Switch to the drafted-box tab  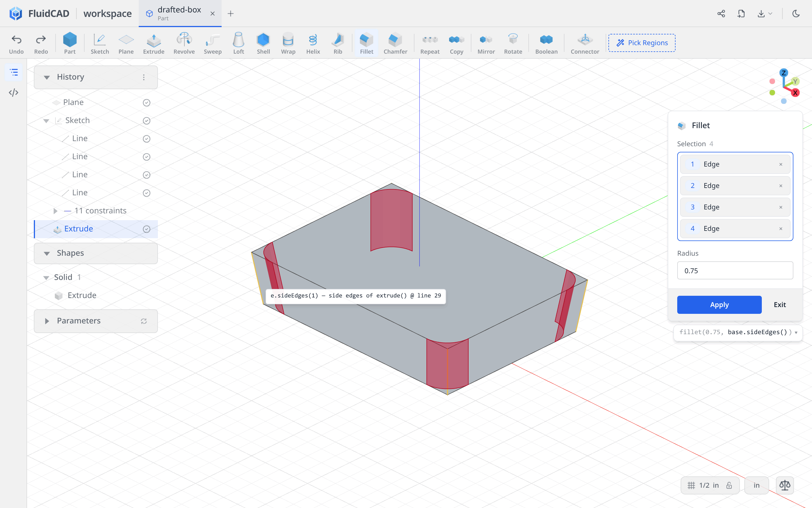pyautogui.click(x=179, y=14)
